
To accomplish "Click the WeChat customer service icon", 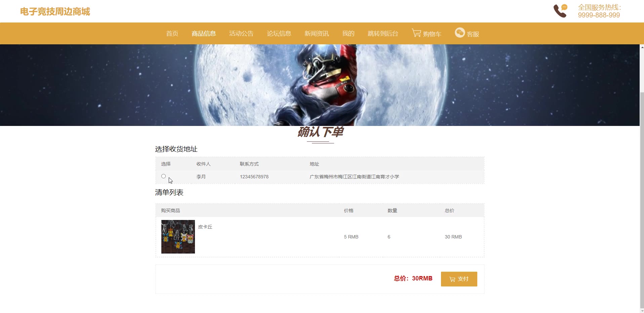I will click(x=460, y=32).
